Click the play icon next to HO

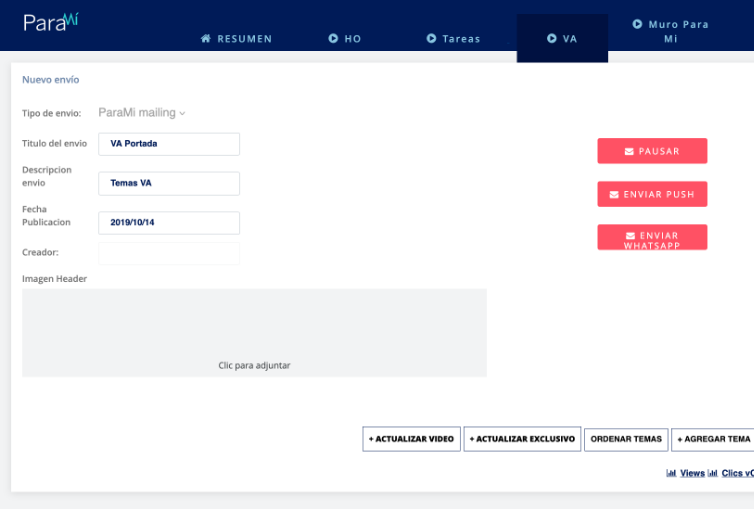click(x=333, y=39)
